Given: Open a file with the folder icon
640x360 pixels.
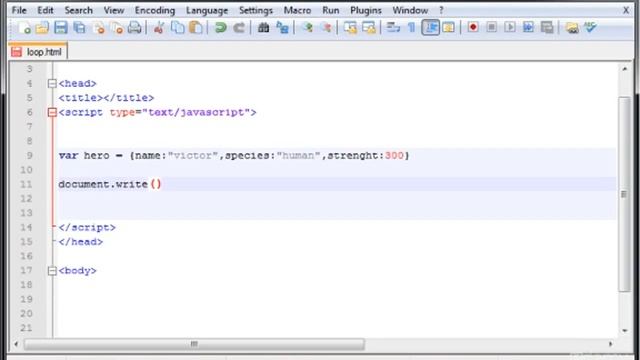Looking at the screenshot, I should click(42, 27).
